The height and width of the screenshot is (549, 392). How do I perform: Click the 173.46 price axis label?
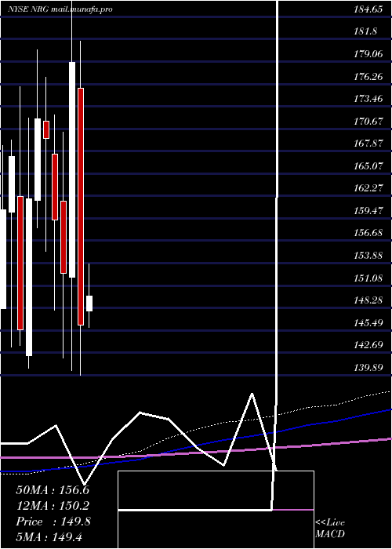click(x=368, y=99)
